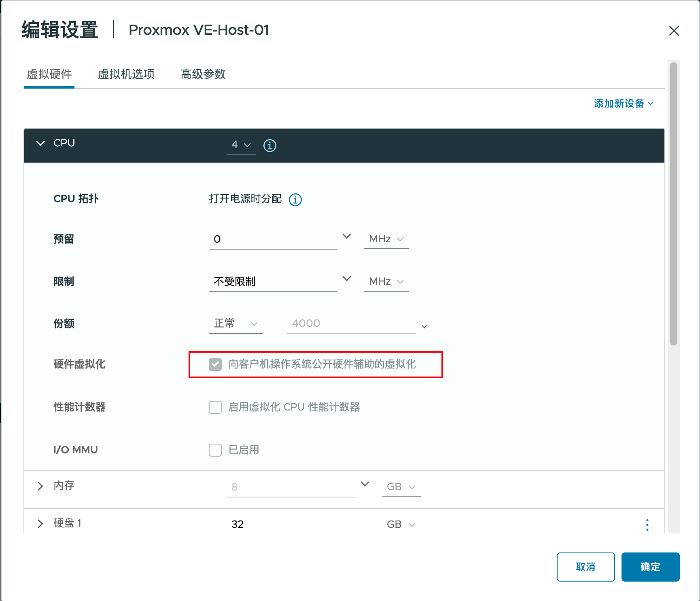The width and height of the screenshot is (700, 601).
Task: Open the 预留 MHz unit dropdown
Action: (386, 239)
